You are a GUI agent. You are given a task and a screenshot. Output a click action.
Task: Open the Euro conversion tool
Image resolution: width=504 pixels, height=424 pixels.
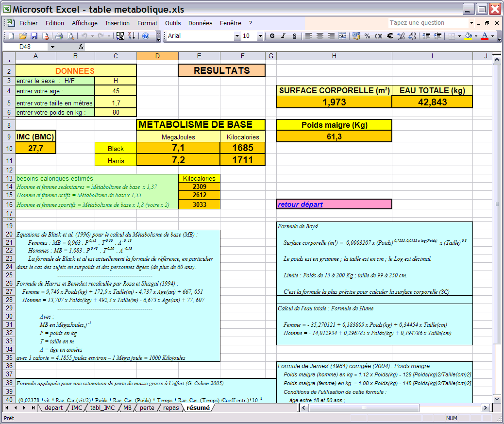pos(120,36)
